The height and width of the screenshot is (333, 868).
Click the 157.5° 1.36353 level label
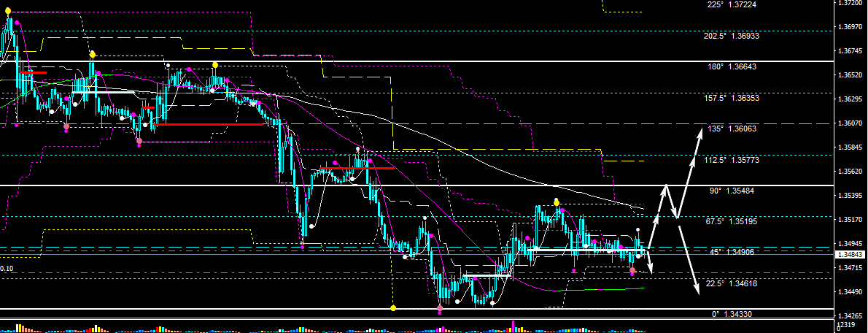tap(731, 98)
